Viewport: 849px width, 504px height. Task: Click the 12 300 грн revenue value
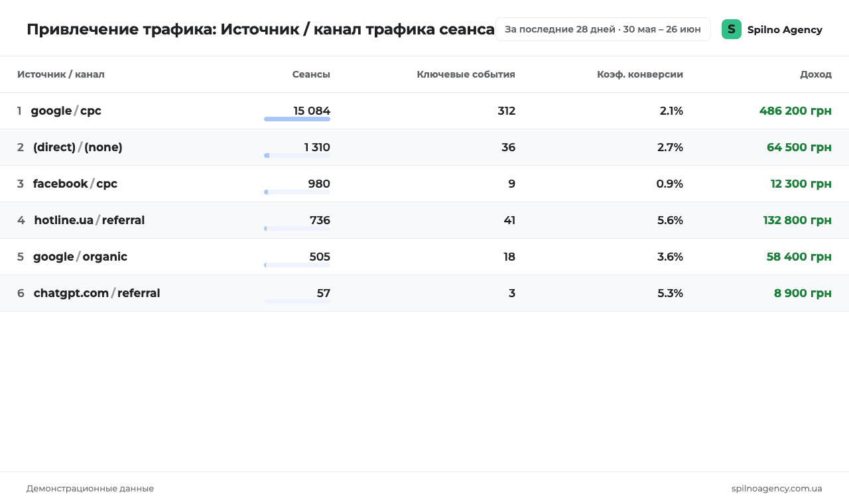click(x=801, y=184)
